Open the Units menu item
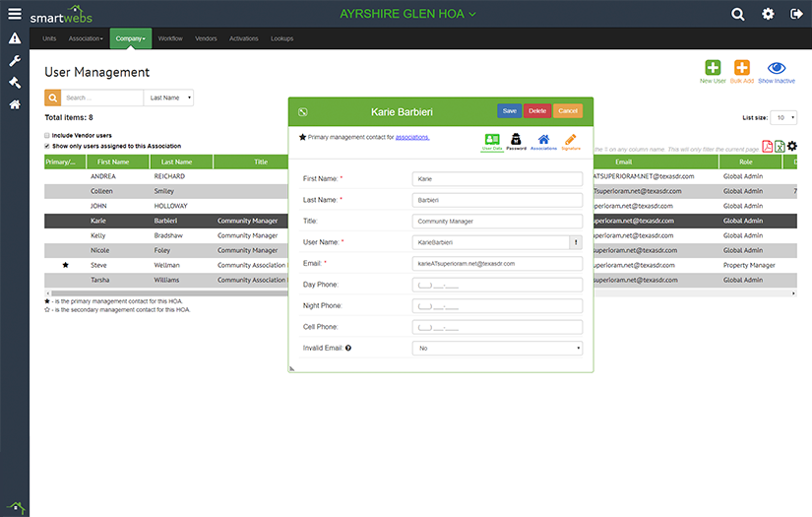The height and width of the screenshot is (517, 812). (49, 38)
